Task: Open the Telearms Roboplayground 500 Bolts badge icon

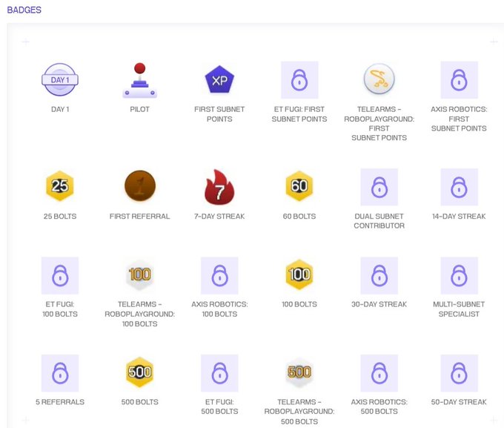Action: [x=299, y=372]
